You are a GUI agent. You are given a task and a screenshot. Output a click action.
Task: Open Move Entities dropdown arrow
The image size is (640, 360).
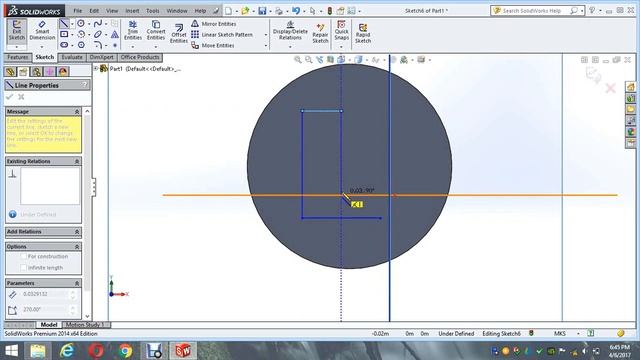266,45
